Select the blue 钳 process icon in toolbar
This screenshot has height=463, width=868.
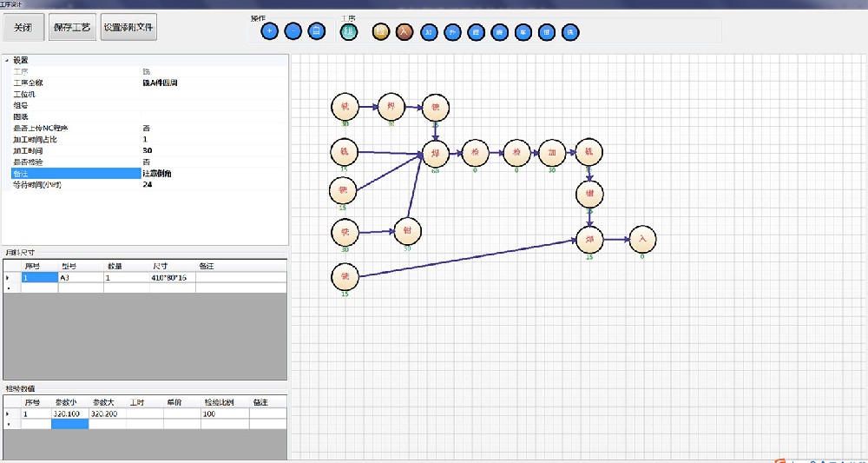pyautogui.click(x=546, y=32)
